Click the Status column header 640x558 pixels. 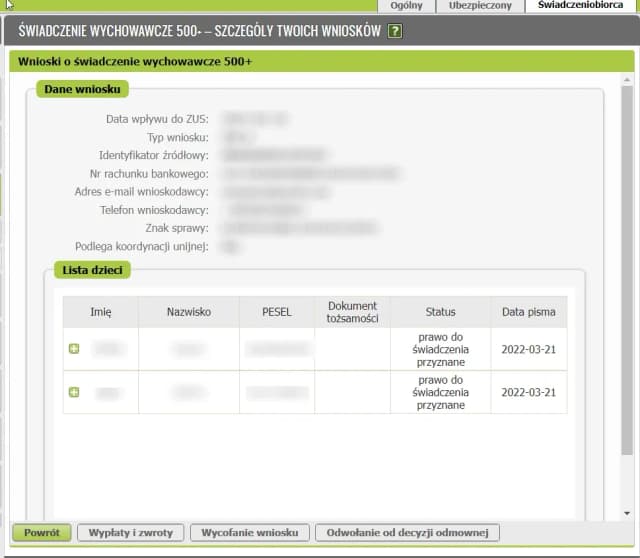coord(440,312)
